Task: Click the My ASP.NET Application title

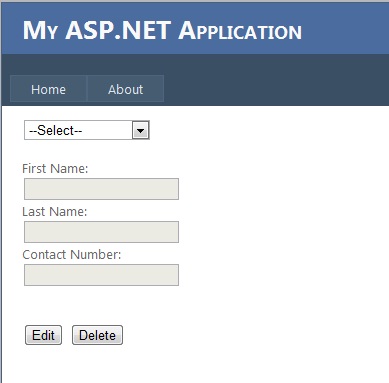Action: [162, 31]
